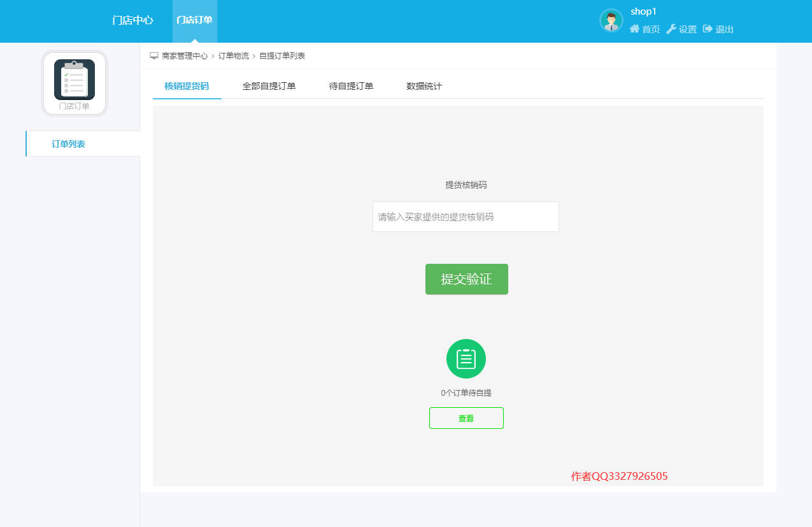Click 订单物流 in the breadcrumb
The image size is (812, 527).
coord(234,56)
